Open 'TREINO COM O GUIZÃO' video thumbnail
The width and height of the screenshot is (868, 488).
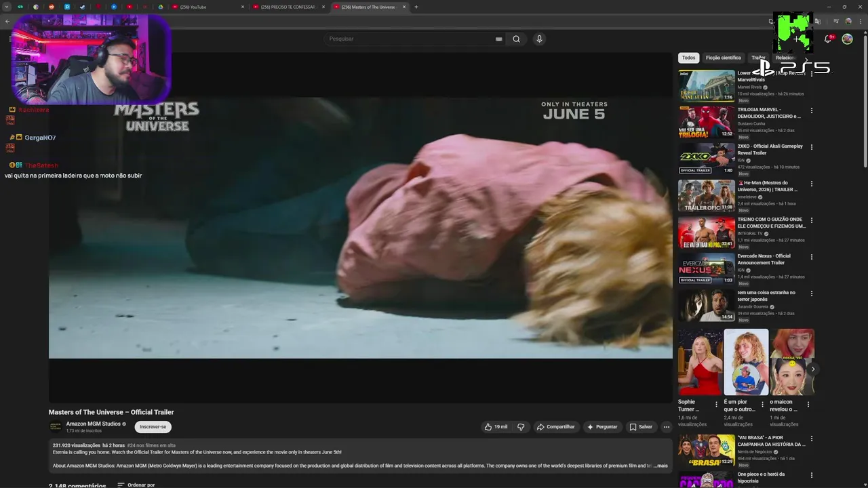coord(707,232)
